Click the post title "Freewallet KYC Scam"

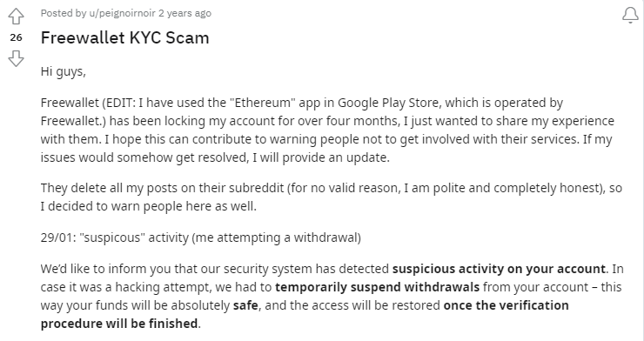[124, 37]
